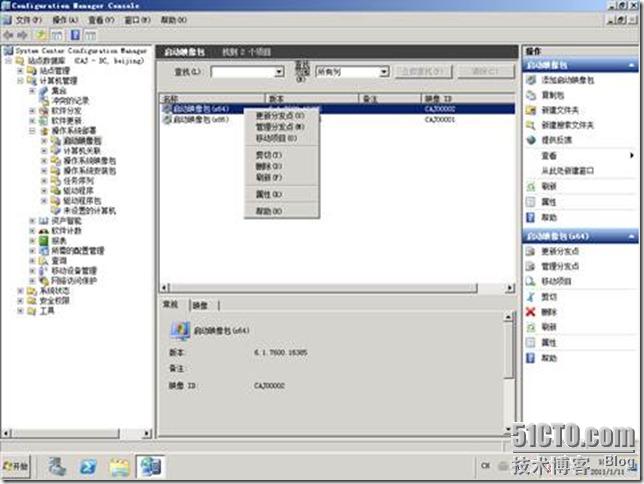Click the 映像 ID column header
Viewport: 644px width, 484px height.
468,99
